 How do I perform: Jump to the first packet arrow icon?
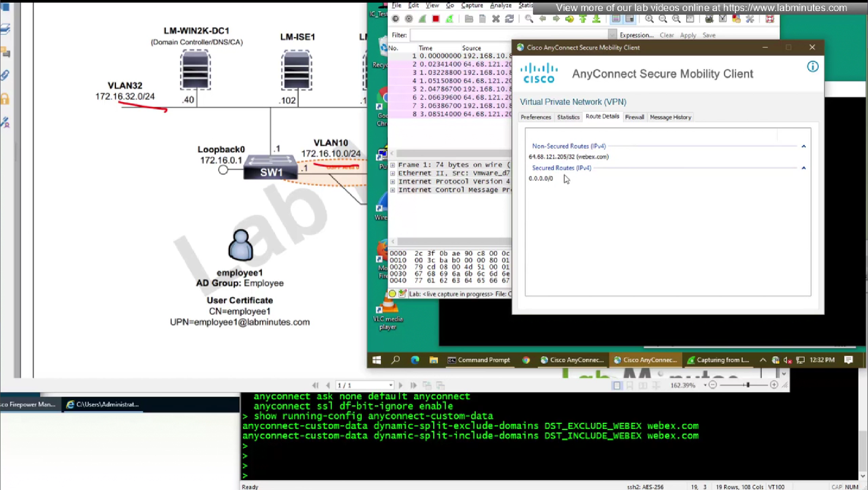tap(583, 19)
